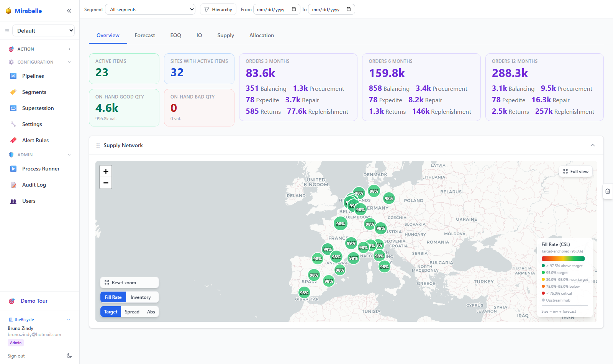Switch to the Allocation tab
Image resolution: width=613 pixels, height=364 pixels.
tap(262, 35)
